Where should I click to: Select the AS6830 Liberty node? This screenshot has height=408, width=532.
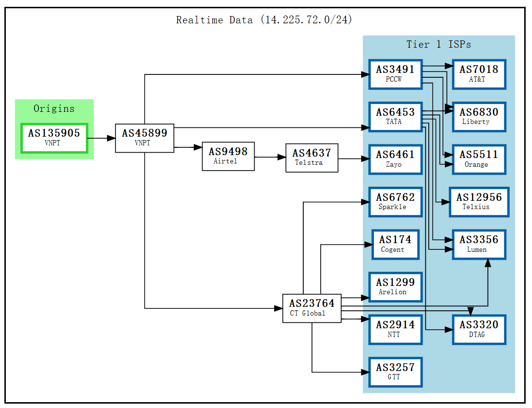[479, 117]
